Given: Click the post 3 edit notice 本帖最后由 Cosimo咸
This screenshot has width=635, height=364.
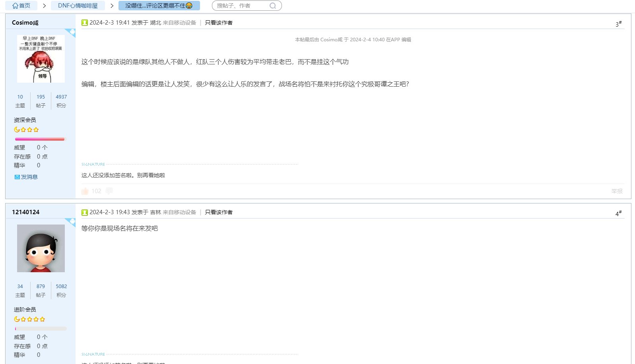Looking at the screenshot, I should (x=353, y=40).
